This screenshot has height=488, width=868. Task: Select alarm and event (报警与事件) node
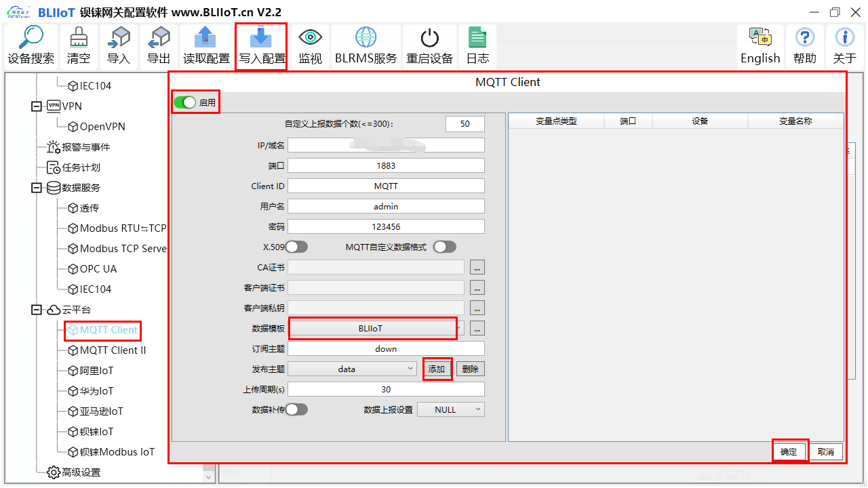click(78, 147)
